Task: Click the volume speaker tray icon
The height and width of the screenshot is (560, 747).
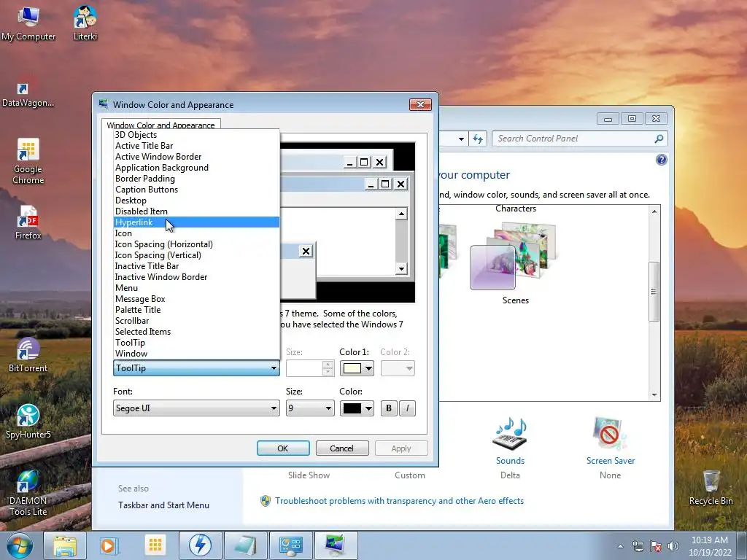Action: [x=673, y=546]
